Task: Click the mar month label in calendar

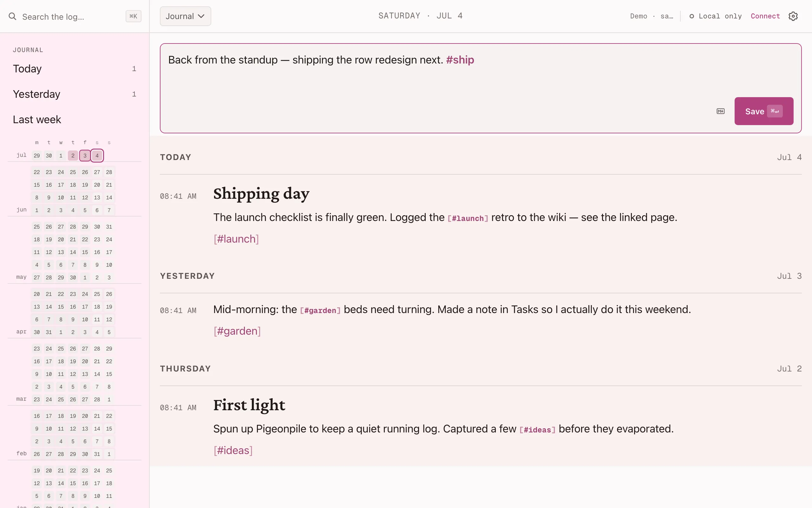Action: click(21, 399)
